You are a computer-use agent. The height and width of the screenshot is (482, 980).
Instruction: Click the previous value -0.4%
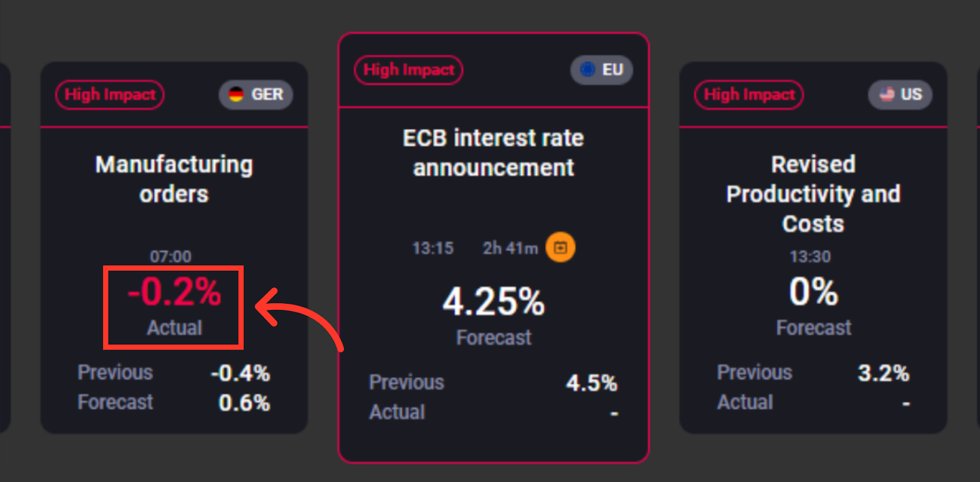click(240, 373)
